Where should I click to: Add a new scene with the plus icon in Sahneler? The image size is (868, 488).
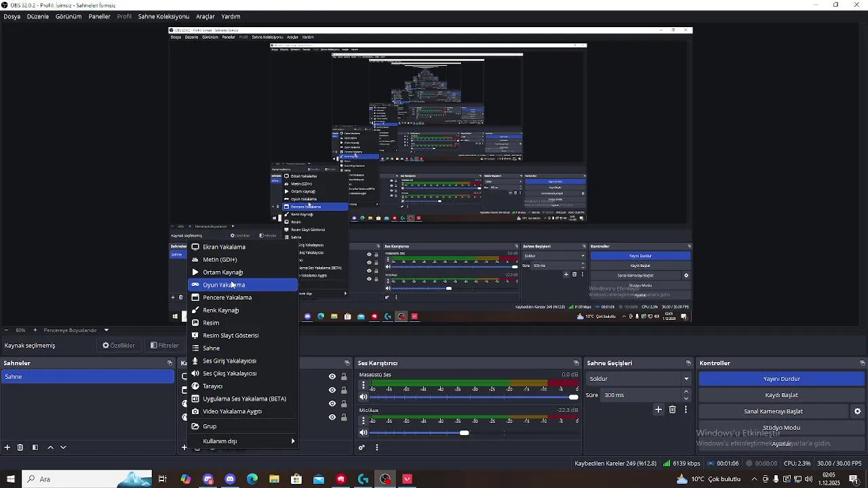[7, 447]
